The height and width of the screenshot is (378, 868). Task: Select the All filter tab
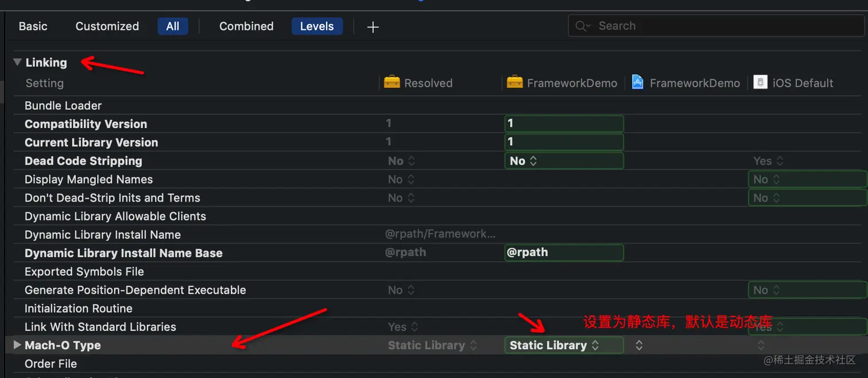click(173, 26)
